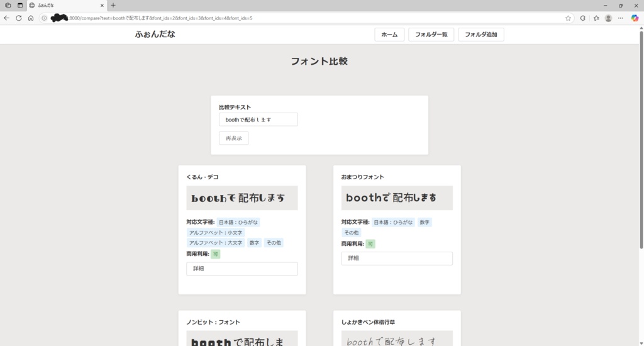Click the 日本語：ひらがな tag in おまつりフォント card
Screen dimensions: 644x346
pyautogui.click(x=393, y=222)
